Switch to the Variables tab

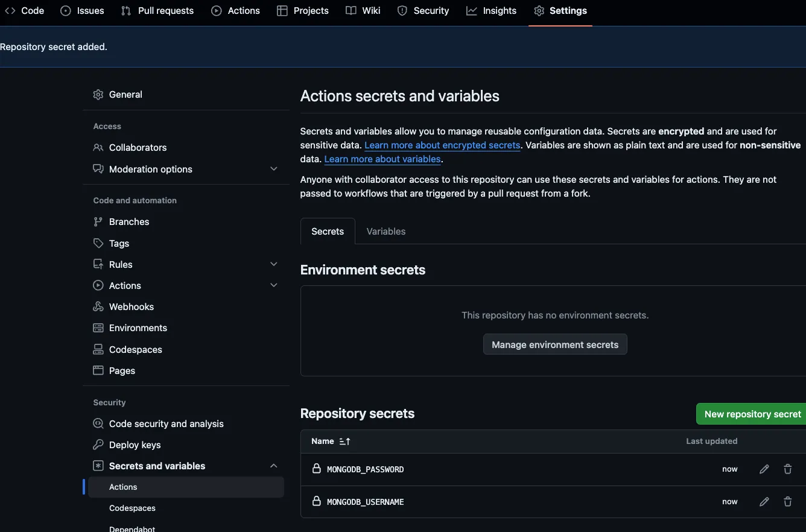[x=386, y=232]
